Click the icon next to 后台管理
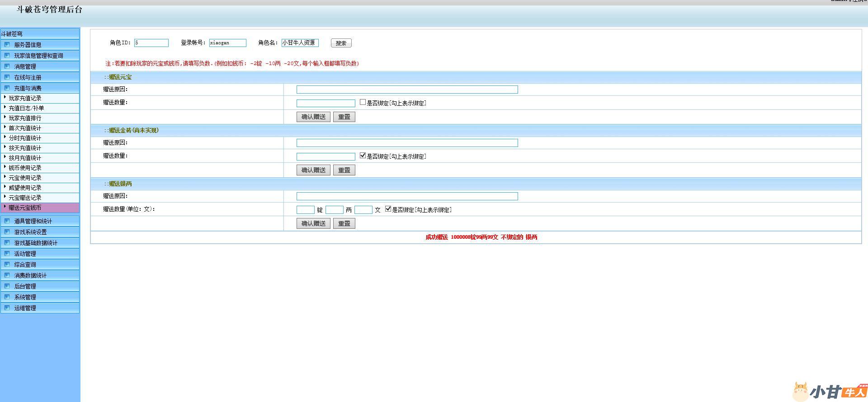868x402 pixels. click(7, 286)
